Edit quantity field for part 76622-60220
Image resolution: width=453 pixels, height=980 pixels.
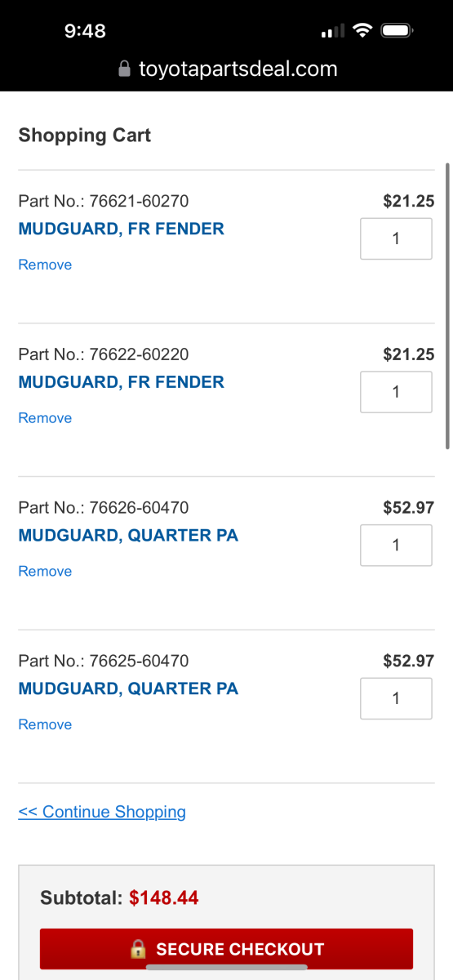pyautogui.click(x=396, y=392)
